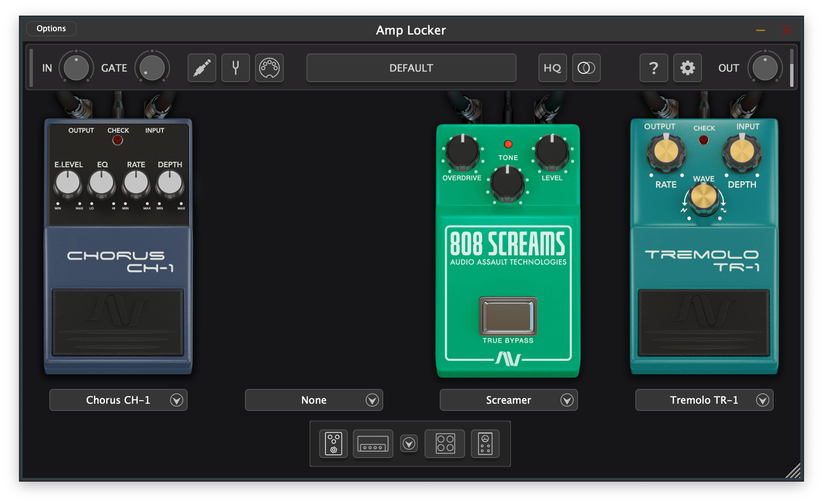
Task: Switch to the 4x speaker cabinet section
Action: [x=445, y=444]
